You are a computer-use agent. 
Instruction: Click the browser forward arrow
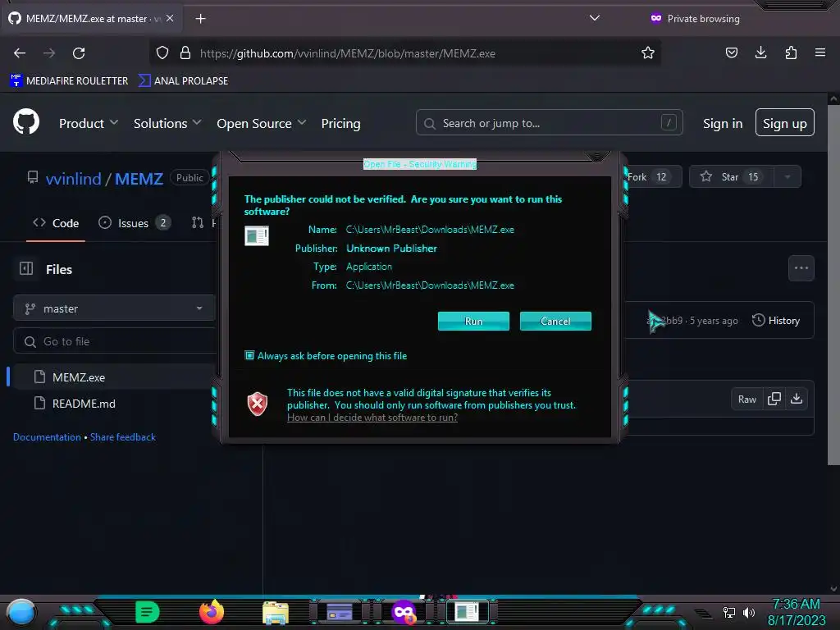click(x=49, y=53)
